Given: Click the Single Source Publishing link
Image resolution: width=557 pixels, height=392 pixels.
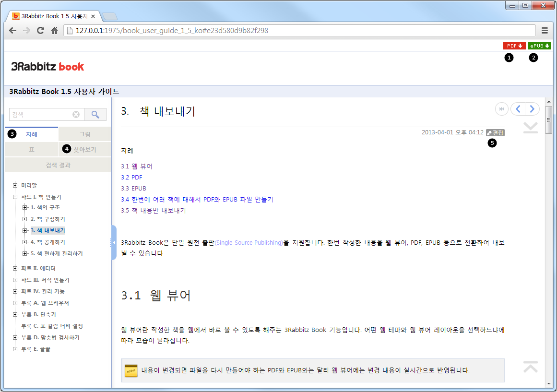Looking at the screenshot, I should 249,243.
